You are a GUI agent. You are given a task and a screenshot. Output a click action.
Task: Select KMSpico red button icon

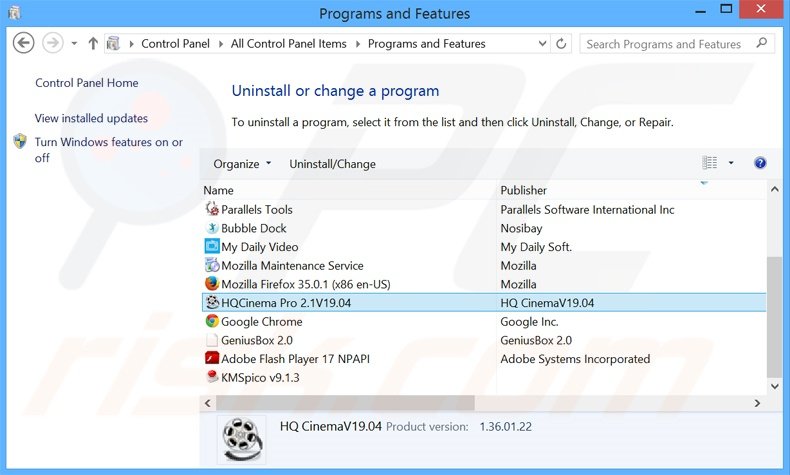click(x=212, y=377)
